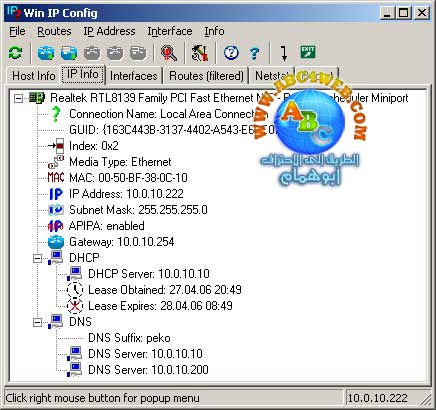436x410 pixels.
Task: Open the Interface menu
Action: pyautogui.click(x=170, y=31)
